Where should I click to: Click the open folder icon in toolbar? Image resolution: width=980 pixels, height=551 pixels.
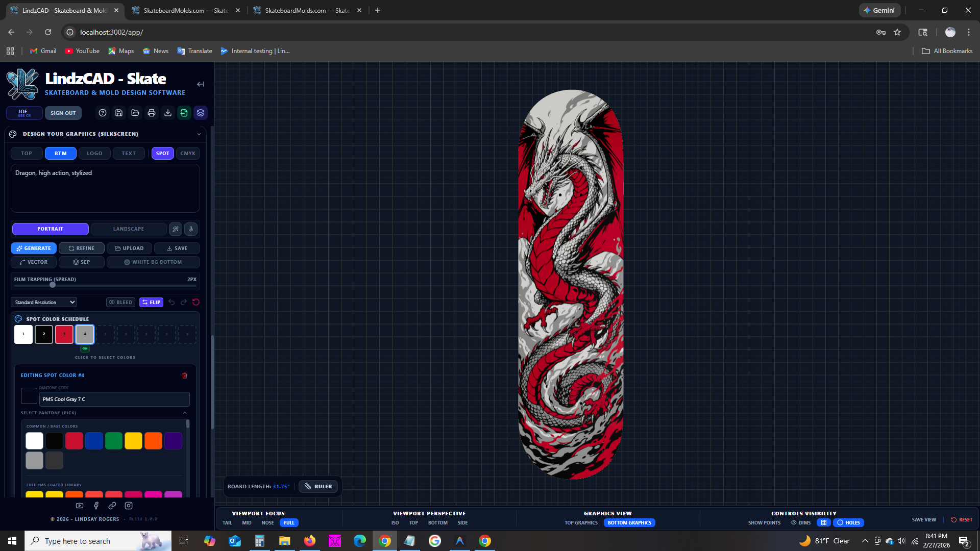(135, 113)
